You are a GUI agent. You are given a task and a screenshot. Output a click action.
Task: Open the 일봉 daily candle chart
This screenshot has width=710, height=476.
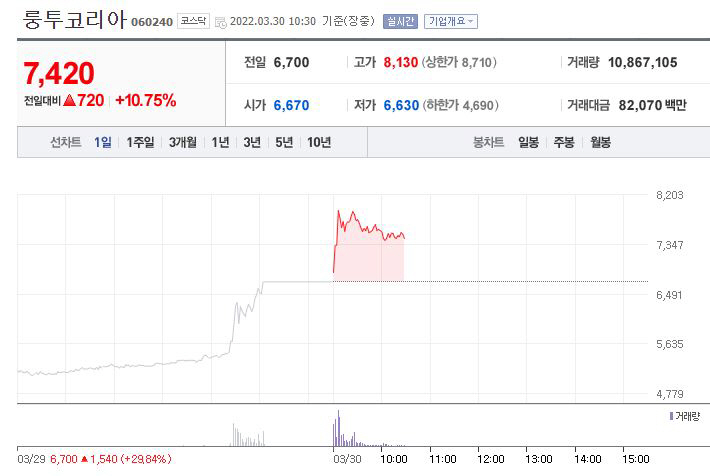pyautogui.click(x=528, y=142)
